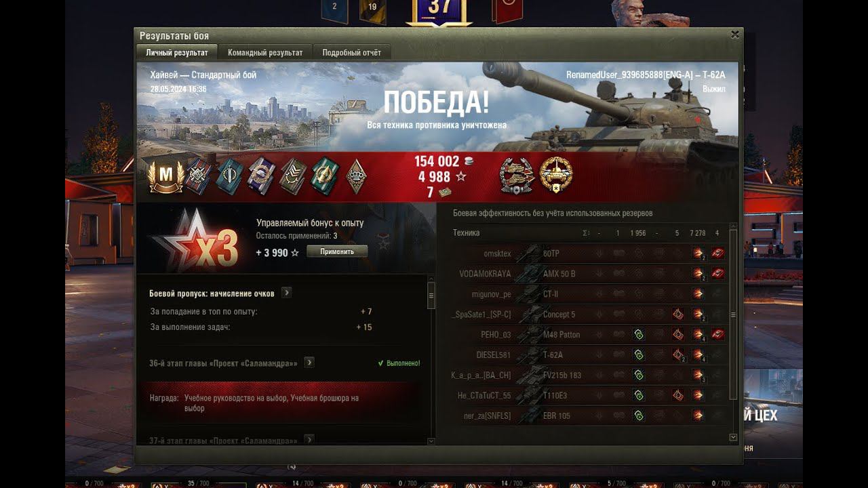Click destroyed icon in omsktex 60TP row
This screenshot has height=488, width=868.
pos(718,253)
